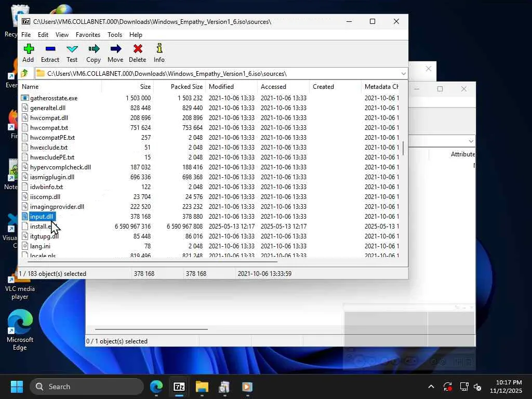Select the hwcompatPE.txt file
This screenshot has width=532, height=399.
(x=52, y=137)
